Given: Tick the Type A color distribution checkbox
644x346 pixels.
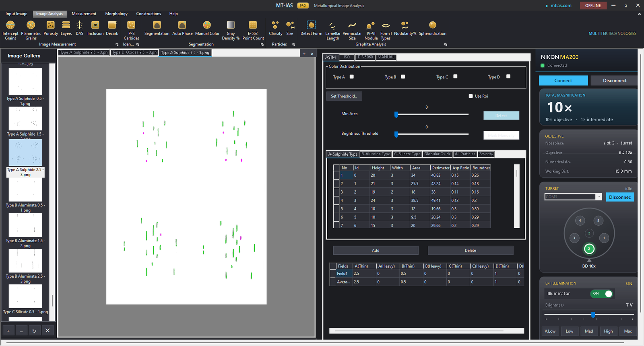Looking at the screenshot, I should pos(352,77).
